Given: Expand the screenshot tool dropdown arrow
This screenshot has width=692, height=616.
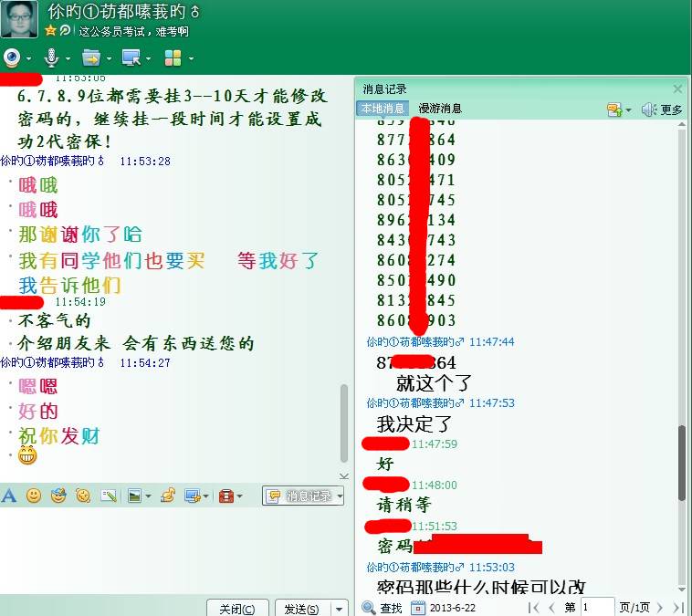Looking at the screenshot, I should (x=206, y=496).
